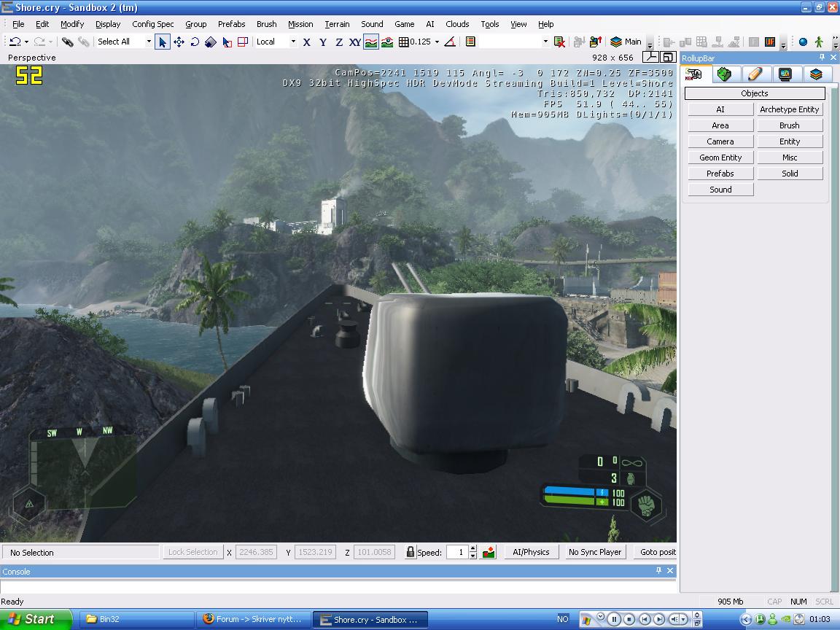Open the Prefabs menu
Screen dimensions: 840x630
pyautogui.click(x=231, y=24)
